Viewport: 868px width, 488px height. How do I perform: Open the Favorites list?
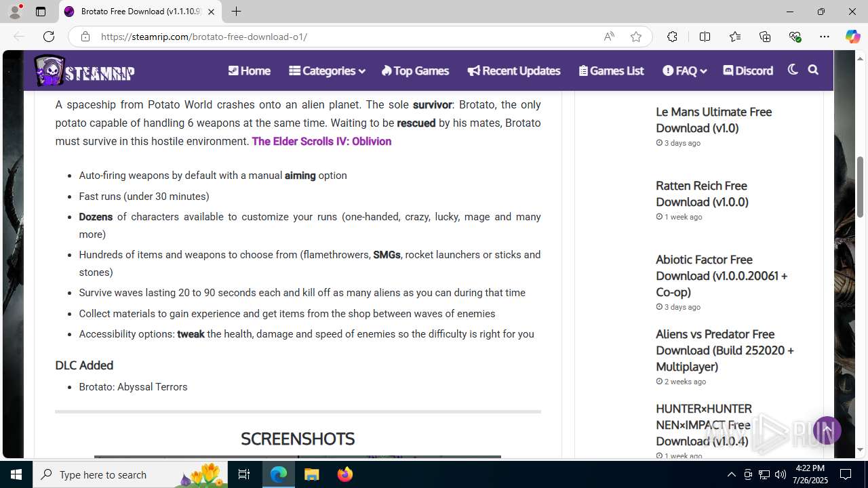pos(735,37)
